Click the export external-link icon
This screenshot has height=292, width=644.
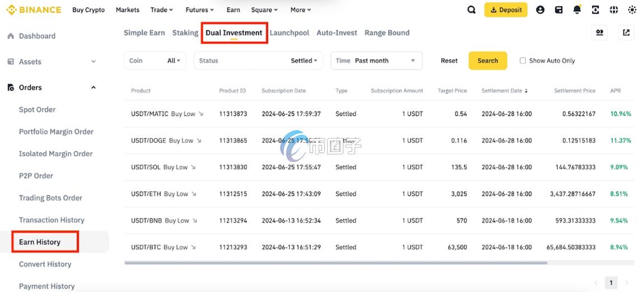click(x=626, y=33)
